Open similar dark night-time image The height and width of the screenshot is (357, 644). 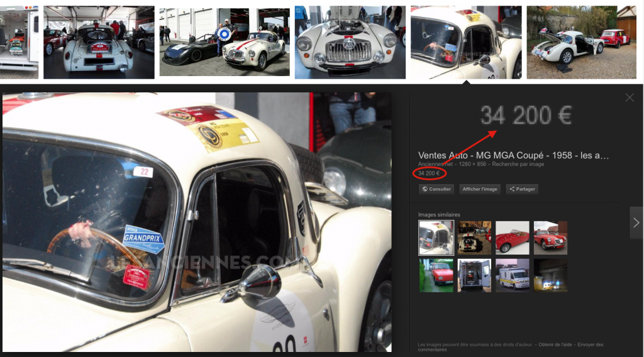pos(550,275)
